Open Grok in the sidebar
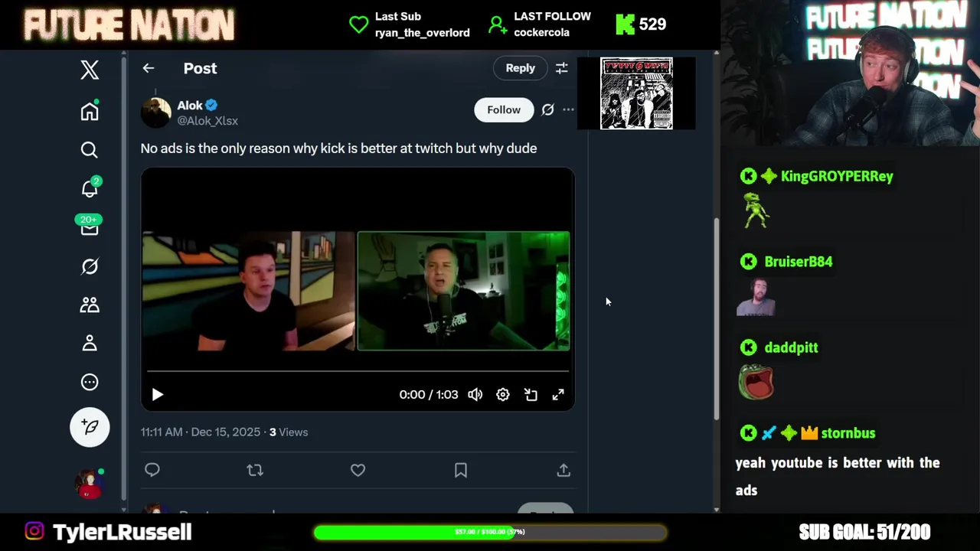Screen dimensions: 980x551 (90, 266)
